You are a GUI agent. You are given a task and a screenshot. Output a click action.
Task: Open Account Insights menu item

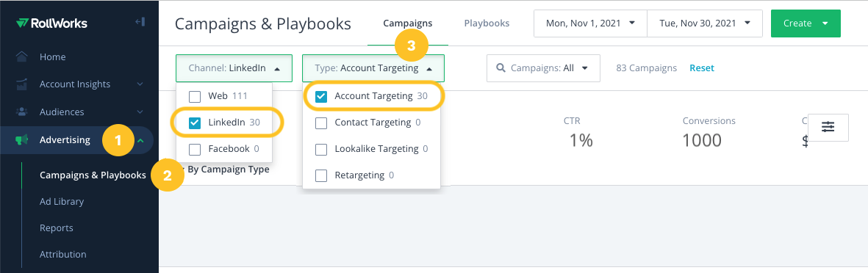pyautogui.click(x=75, y=84)
